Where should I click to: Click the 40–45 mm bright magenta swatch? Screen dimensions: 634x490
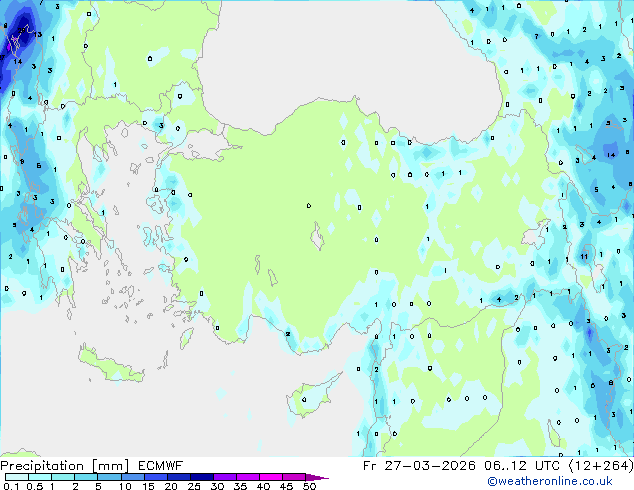(x=271, y=477)
